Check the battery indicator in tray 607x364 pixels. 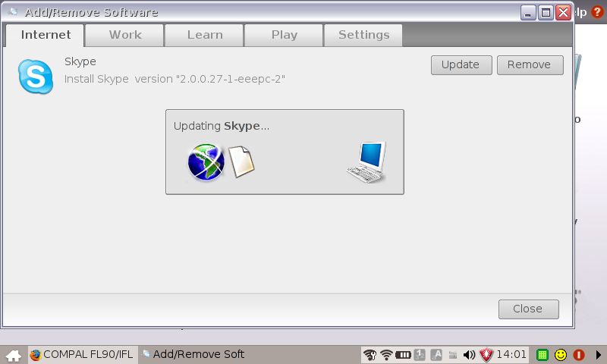pos(403,355)
